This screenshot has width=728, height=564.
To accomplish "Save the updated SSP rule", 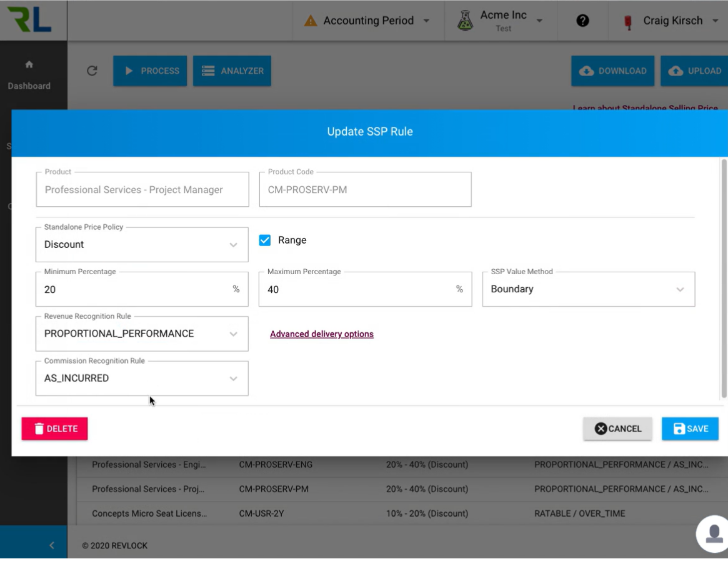I will [x=690, y=428].
